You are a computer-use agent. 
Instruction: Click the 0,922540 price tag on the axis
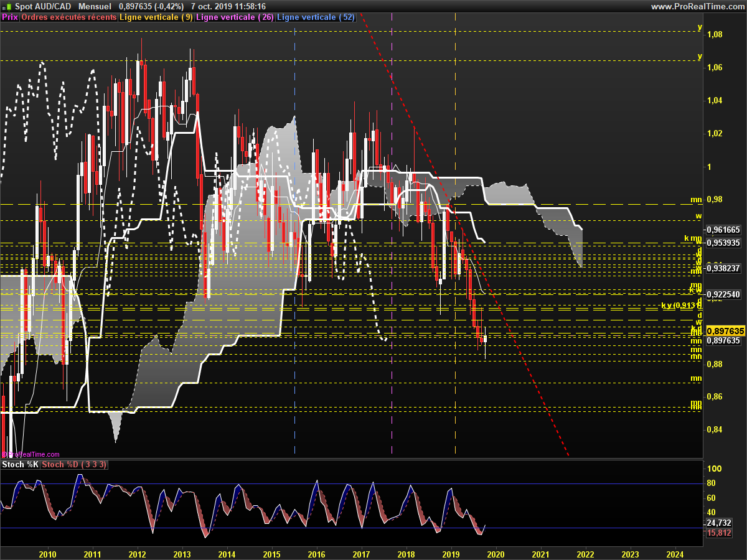coord(724,294)
